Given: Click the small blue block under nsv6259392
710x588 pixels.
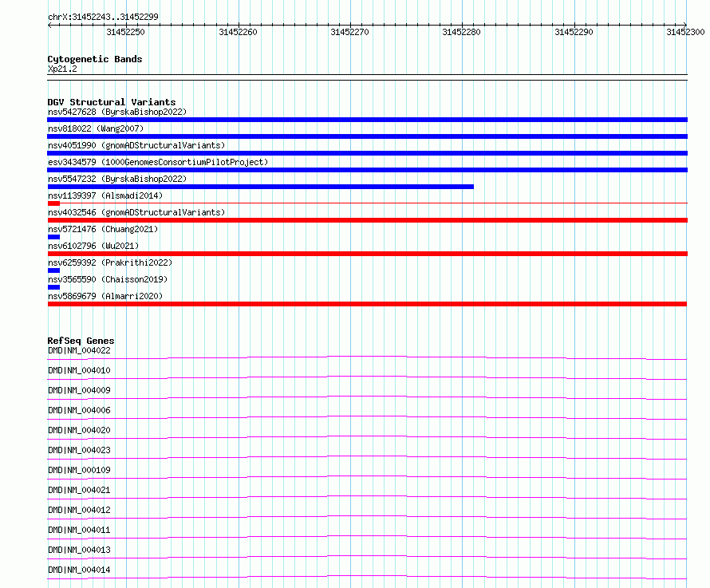Looking at the screenshot, I should (x=53, y=270).
